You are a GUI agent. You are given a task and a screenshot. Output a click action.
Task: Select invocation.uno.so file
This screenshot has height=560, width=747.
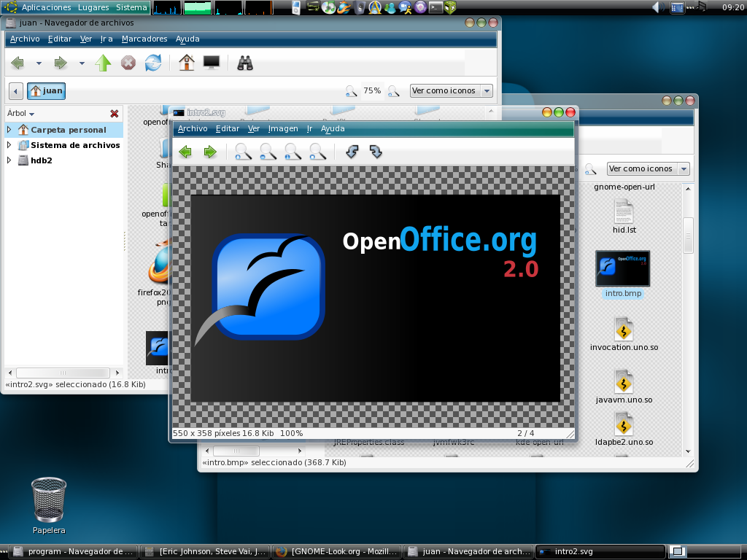(624, 335)
